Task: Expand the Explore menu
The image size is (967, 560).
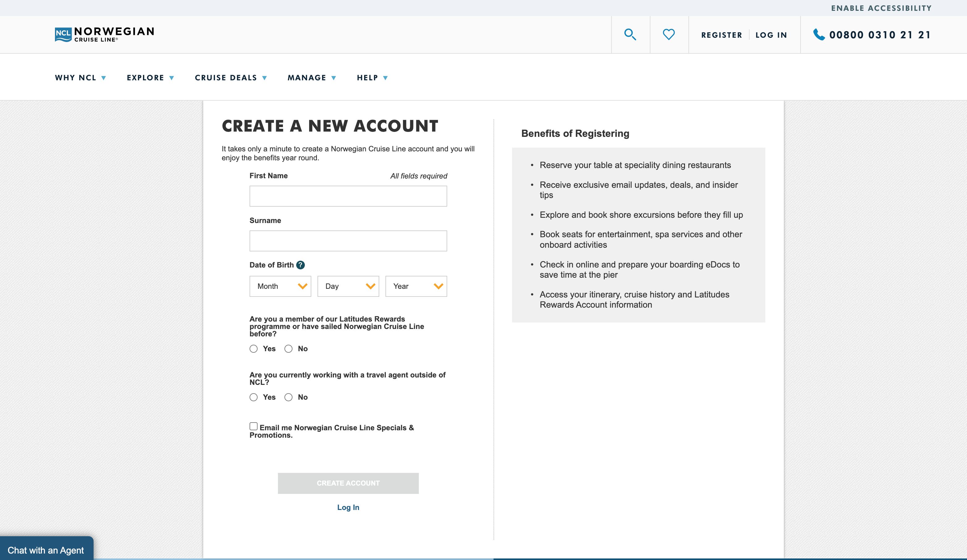Action: [x=150, y=78]
